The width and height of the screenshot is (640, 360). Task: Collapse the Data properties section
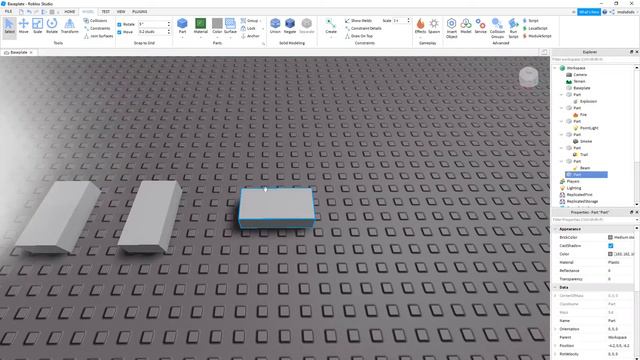pos(555,287)
